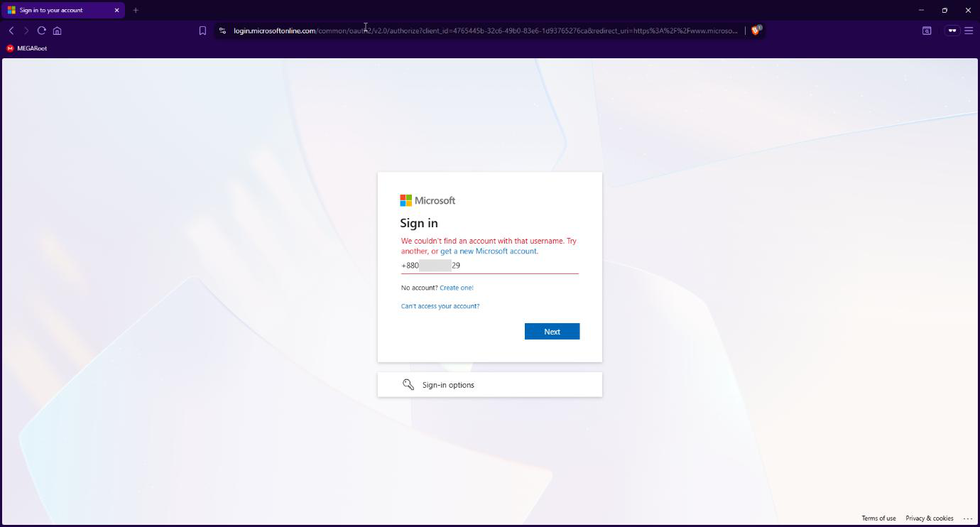Open 'Can't access your account?' link
Viewport: 980px width, 527px height.
click(440, 306)
